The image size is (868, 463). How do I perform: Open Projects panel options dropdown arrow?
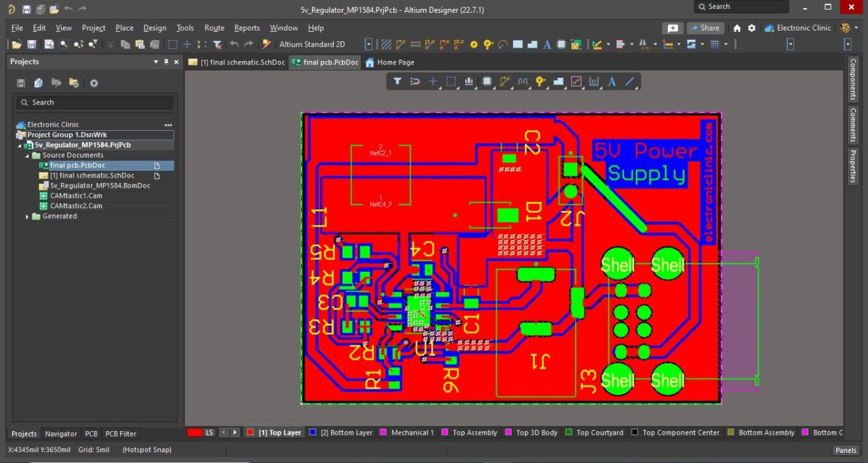(156, 62)
